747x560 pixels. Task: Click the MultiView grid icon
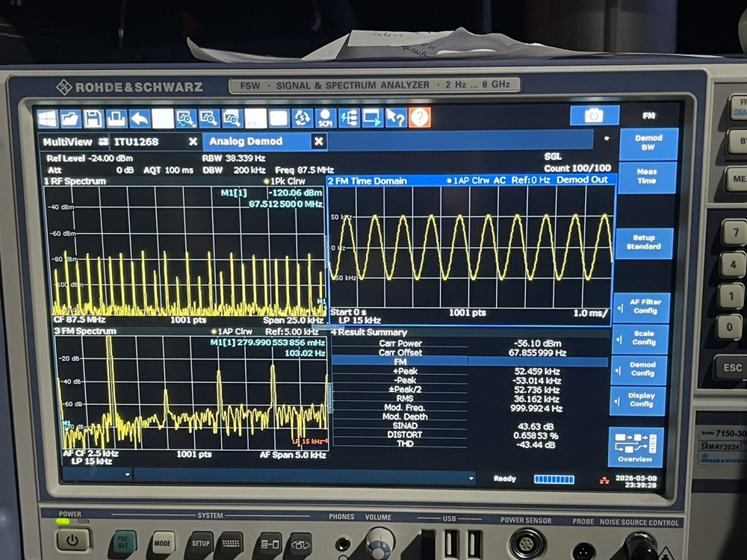coord(103,142)
